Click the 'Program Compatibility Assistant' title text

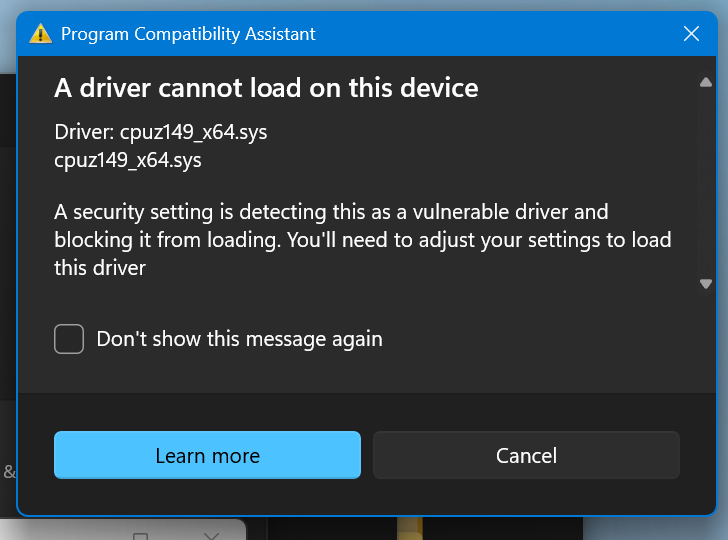[x=188, y=34]
